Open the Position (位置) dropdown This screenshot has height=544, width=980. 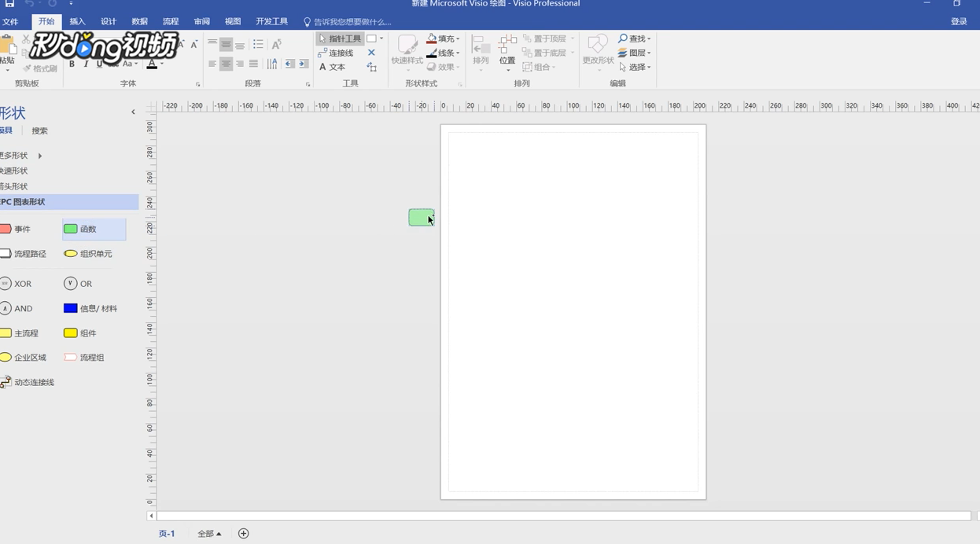coord(507,52)
